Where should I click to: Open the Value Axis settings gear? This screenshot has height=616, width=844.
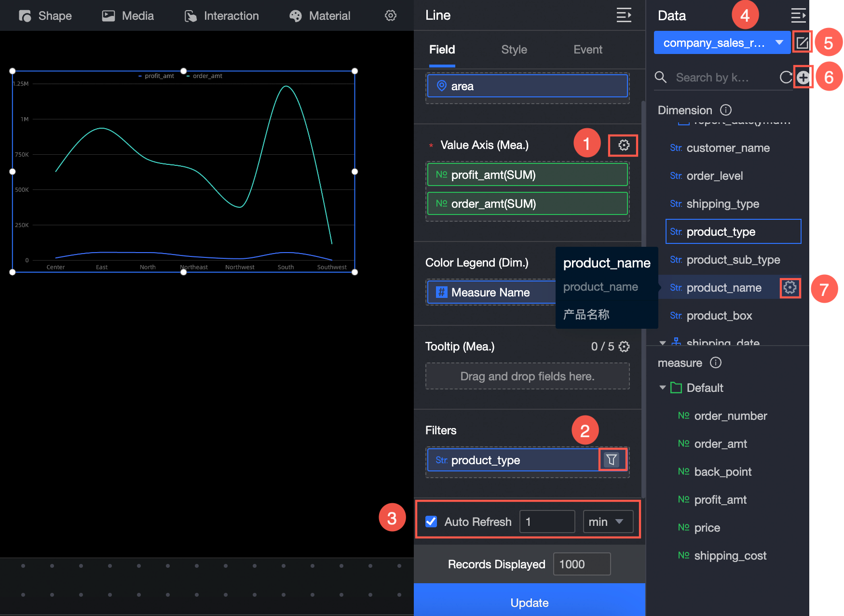point(624,145)
